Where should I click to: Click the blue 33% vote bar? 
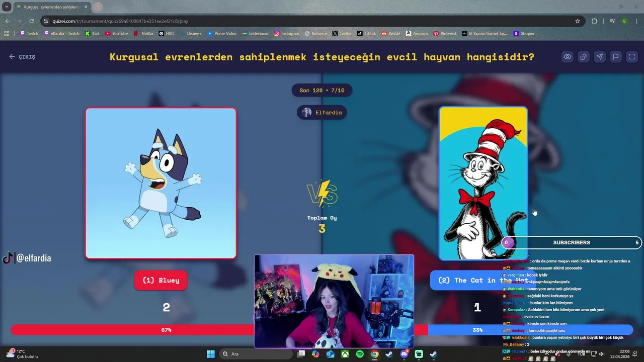point(530,330)
